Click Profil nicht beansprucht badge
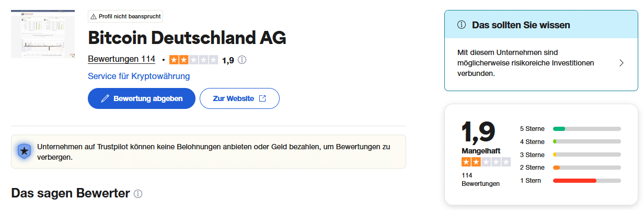 pyautogui.click(x=125, y=17)
